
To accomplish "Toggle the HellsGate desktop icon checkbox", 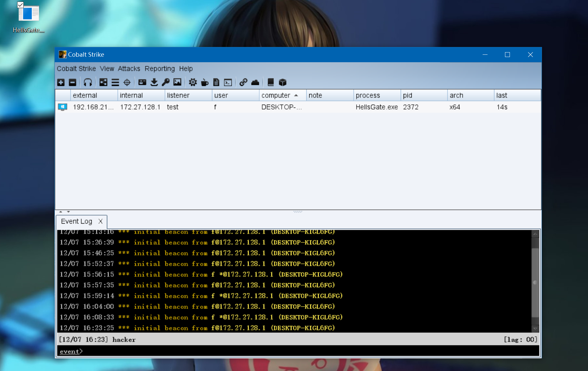I will point(20,5).
